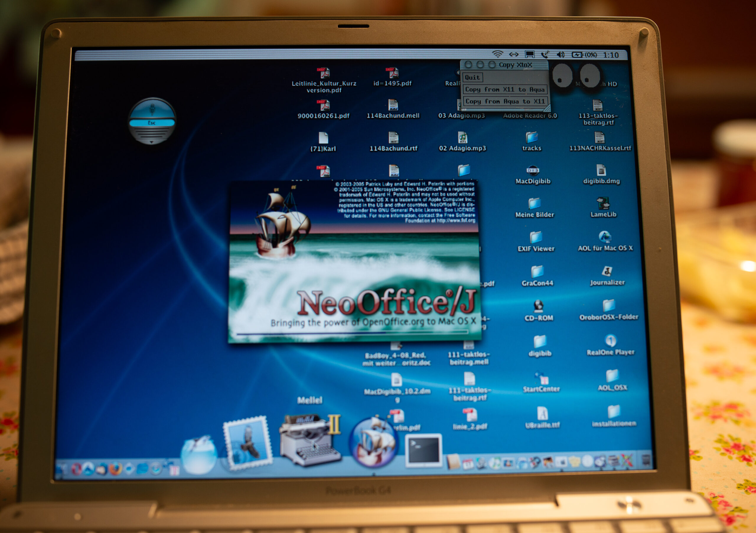The width and height of the screenshot is (756, 533).
Task: Select the 02 Adagio.mp3 file
Action: pos(463,138)
